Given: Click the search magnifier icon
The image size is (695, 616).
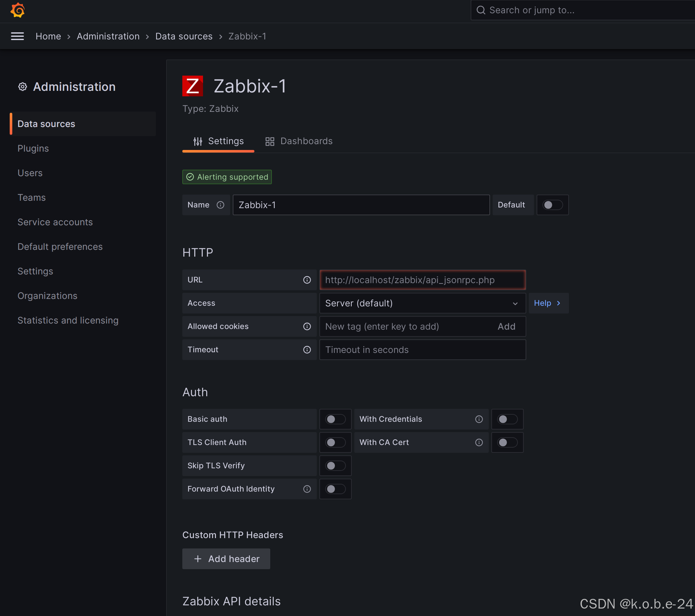Looking at the screenshot, I should point(480,10).
